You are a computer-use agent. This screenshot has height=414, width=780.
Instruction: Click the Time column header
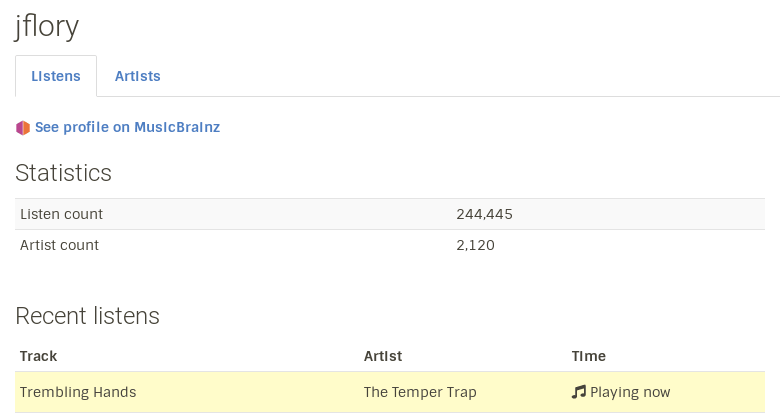tap(588, 356)
